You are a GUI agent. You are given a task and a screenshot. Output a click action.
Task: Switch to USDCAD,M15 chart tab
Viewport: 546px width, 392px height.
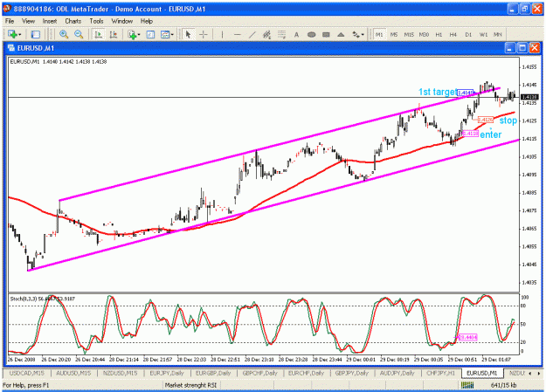(x=27, y=373)
